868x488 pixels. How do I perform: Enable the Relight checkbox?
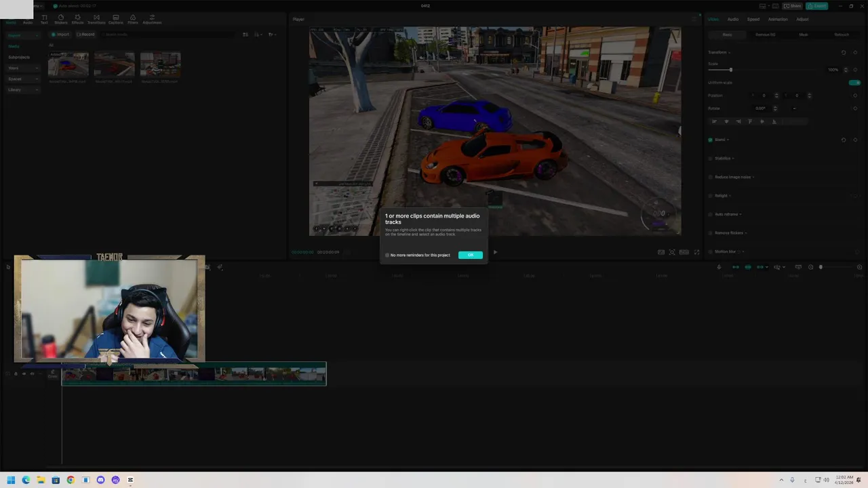[711, 196]
